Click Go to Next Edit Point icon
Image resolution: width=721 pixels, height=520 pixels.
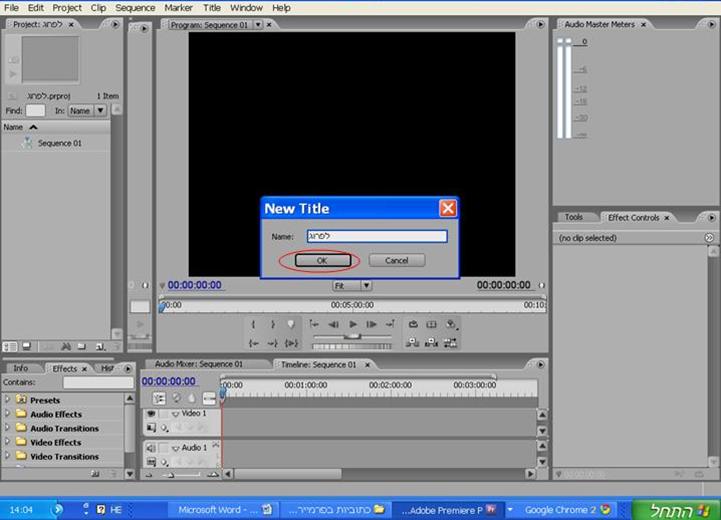tap(390, 324)
